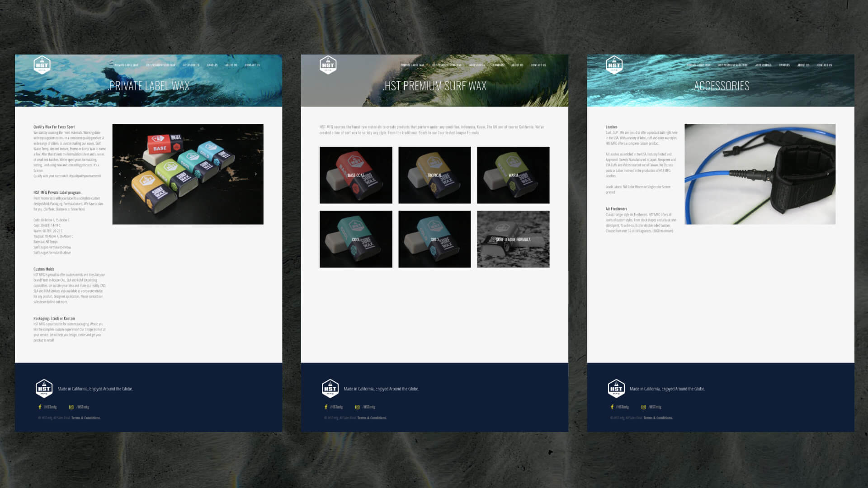This screenshot has width=868, height=488.
Task: Open Contact Us in Private Label page navigation
Action: tap(252, 65)
